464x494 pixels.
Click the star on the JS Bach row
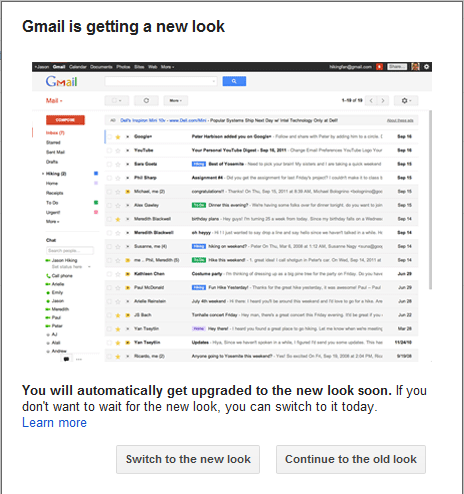click(x=118, y=315)
